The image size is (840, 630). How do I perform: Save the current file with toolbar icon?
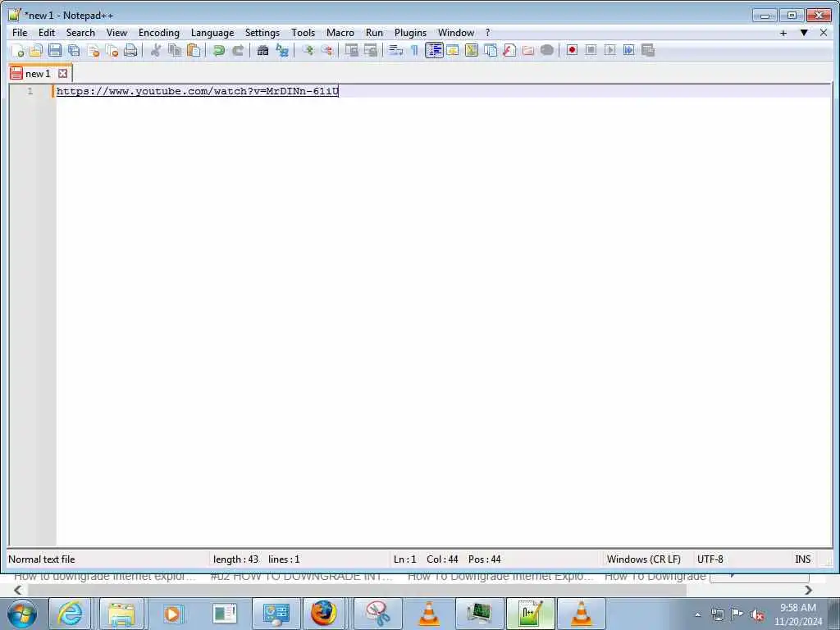[x=55, y=50]
